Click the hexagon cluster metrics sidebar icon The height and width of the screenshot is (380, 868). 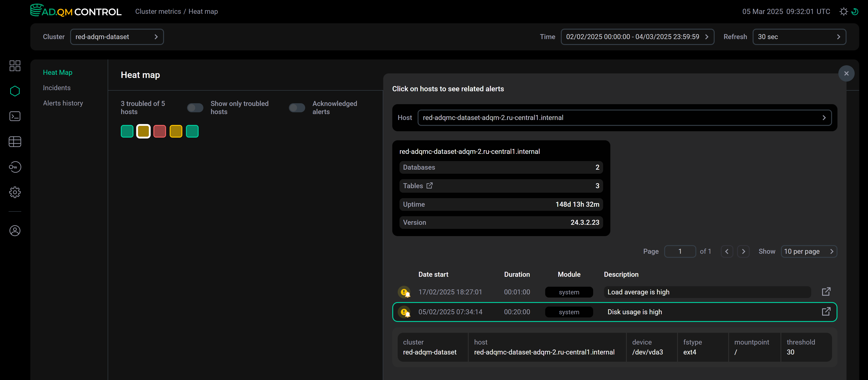click(15, 91)
